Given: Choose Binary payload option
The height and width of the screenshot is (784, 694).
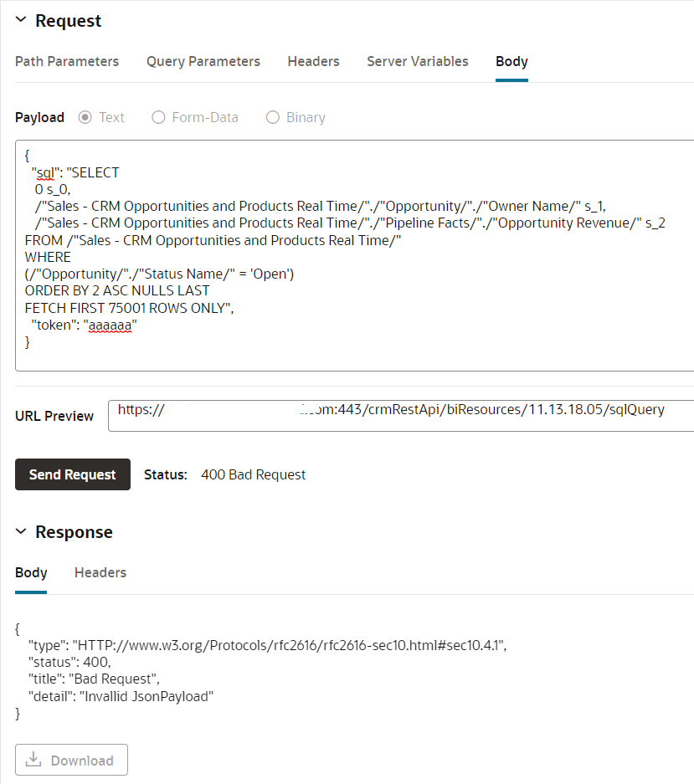Looking at the screenshot, I should (273, 117).
